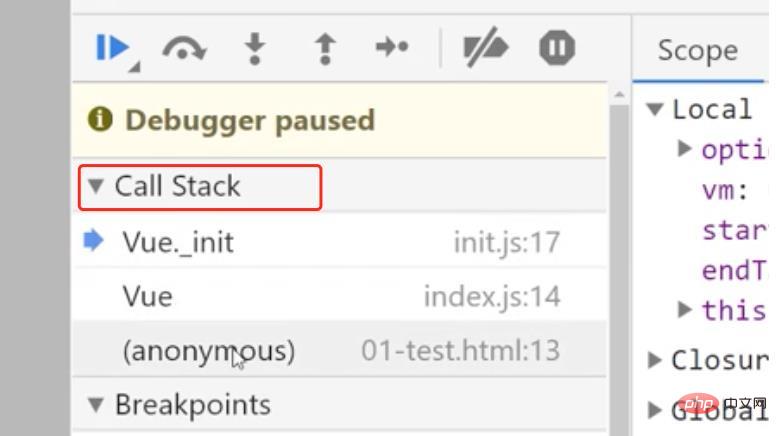The height and width of the screenshot is (436, 777).
Task: Open index.js:14 source link
Action: point(491,297)
